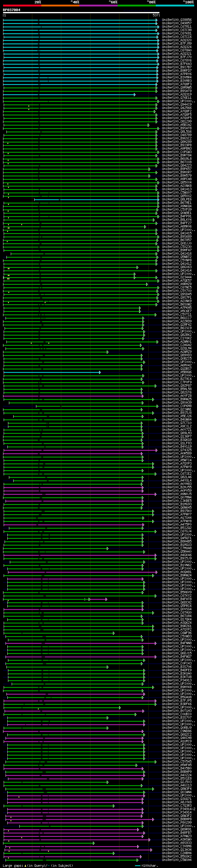Screen dimensions: 197x868
Task: Click the orange ~40% identity legend bar
Action: tap(60, 6)
